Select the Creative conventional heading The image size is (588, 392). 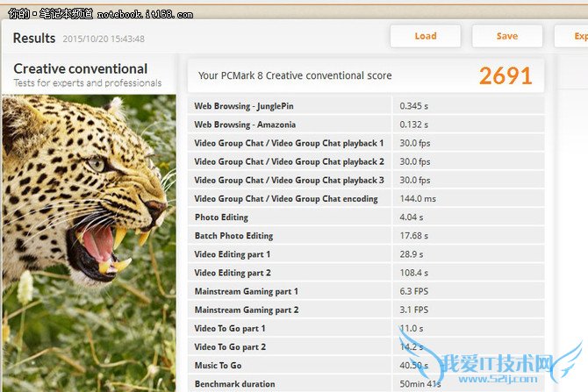coord(80,68)
